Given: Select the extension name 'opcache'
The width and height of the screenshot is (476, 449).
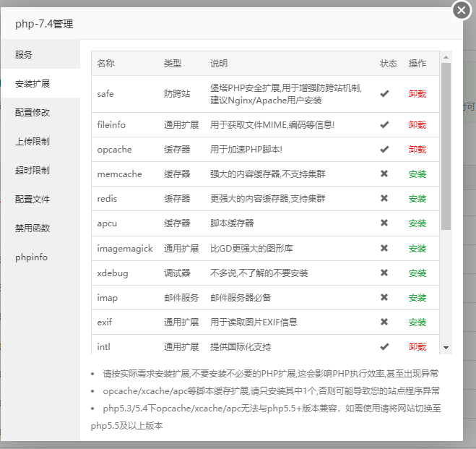Looking at the screenshot, I should coord(114,150).
